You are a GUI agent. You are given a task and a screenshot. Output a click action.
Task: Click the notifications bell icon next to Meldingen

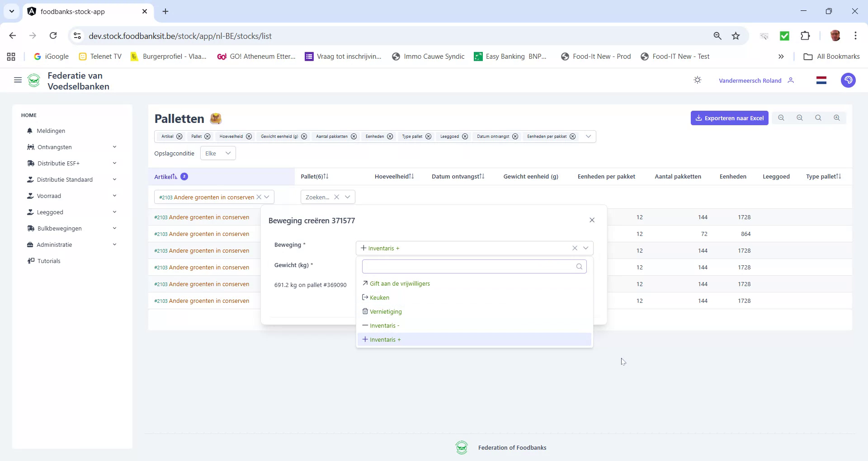tap(30, 131)
